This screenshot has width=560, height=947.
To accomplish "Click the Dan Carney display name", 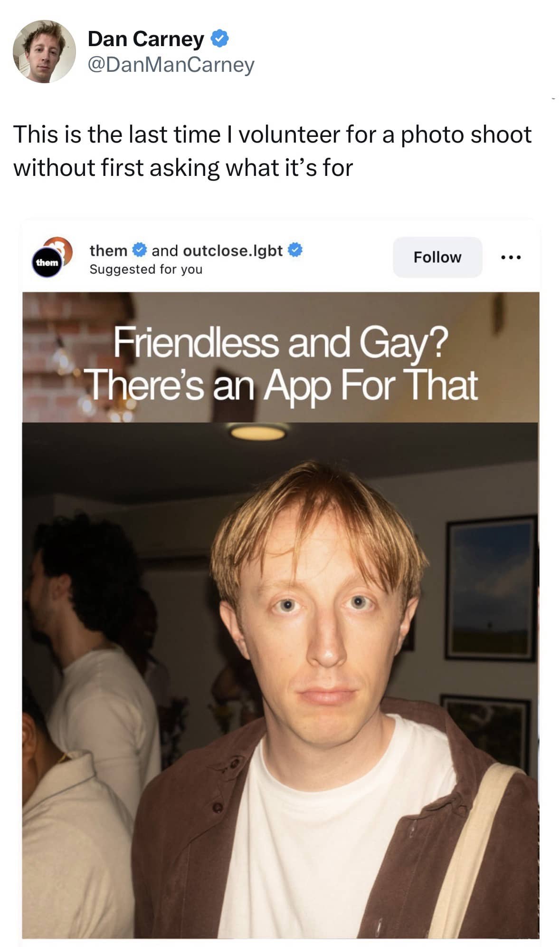I will tap(146, 39).
